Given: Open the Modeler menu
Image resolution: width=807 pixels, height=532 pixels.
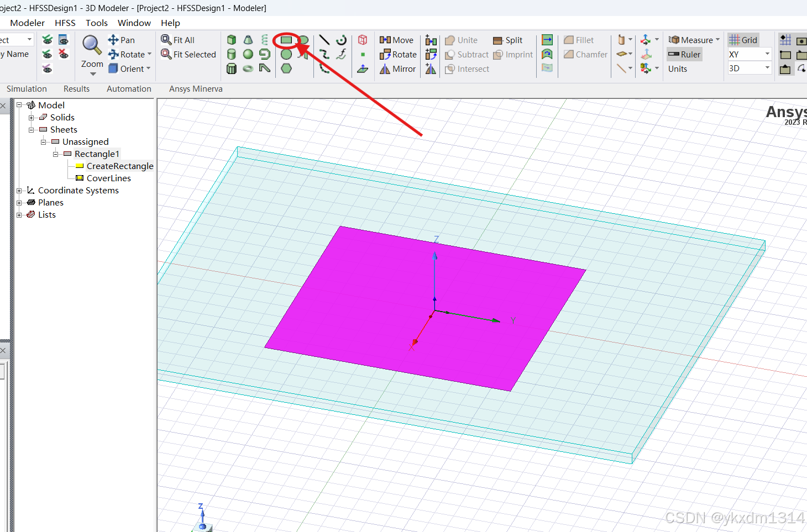Looking at the screenshot, I should [x=27, y=23].
